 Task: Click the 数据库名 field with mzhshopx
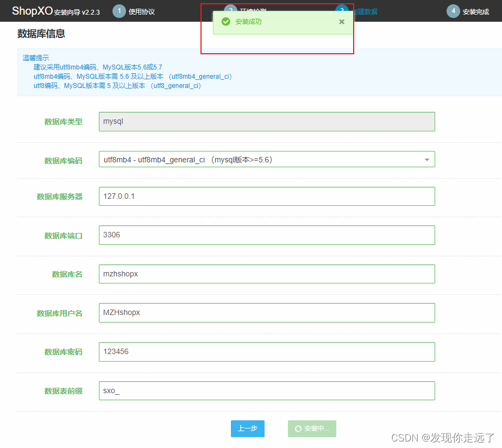(x=267, y=274)
